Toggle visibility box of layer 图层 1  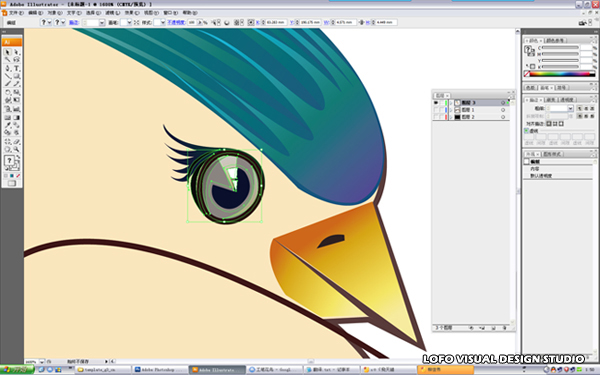[x=436, y=110]
